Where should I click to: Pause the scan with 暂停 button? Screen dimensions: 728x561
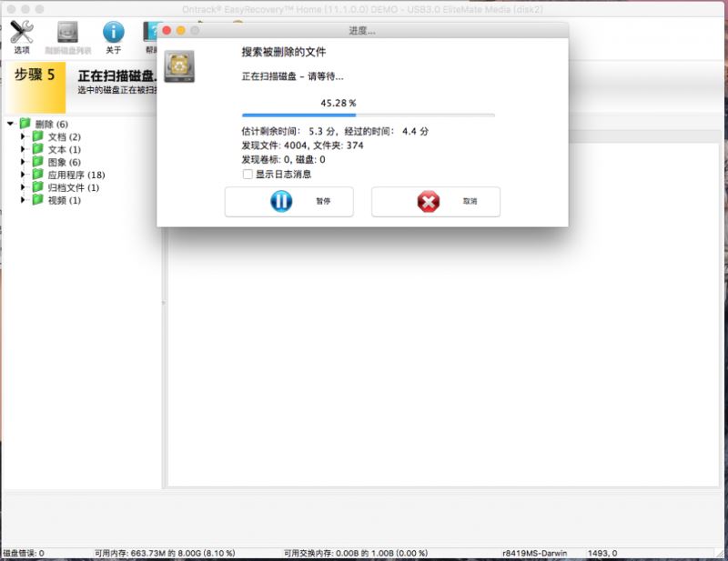[x=288, y=201]
